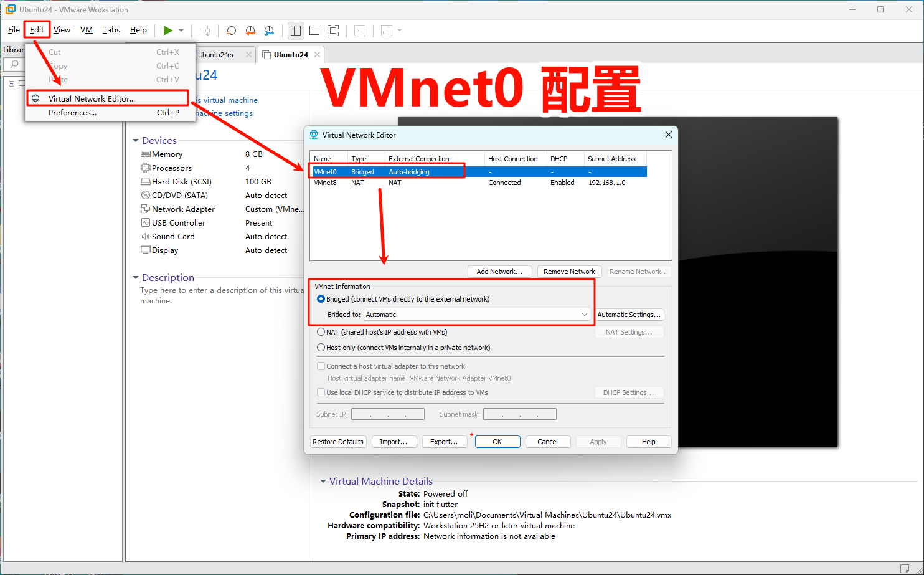Click the Virtual Network Editor globe icon in the Edit menu
The image size is (924, 575).
35,98
